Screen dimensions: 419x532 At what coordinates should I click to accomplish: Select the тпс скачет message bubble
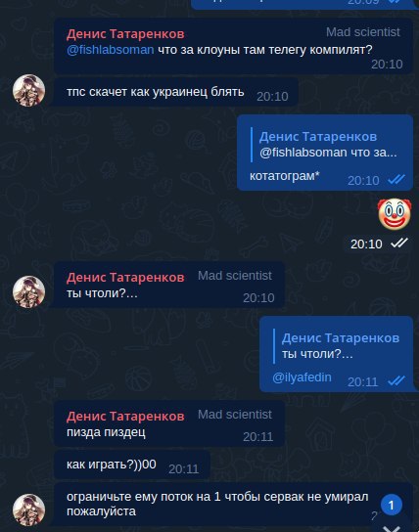176,92
